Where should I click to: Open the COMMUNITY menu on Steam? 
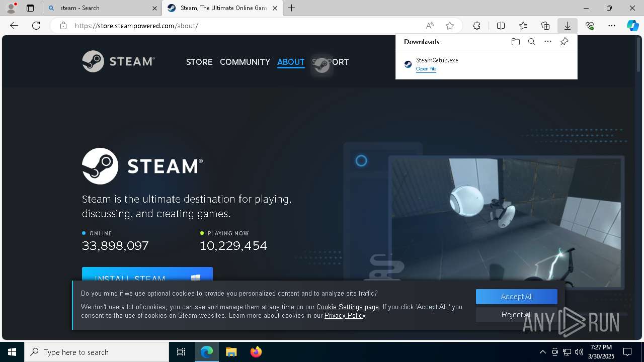(x=245, y=62)
